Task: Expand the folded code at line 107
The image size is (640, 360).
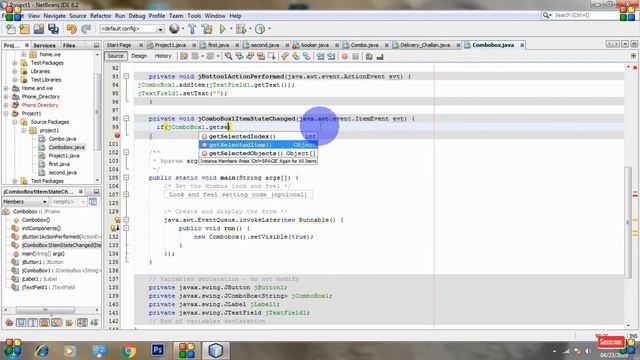Action: pos(126,194)
